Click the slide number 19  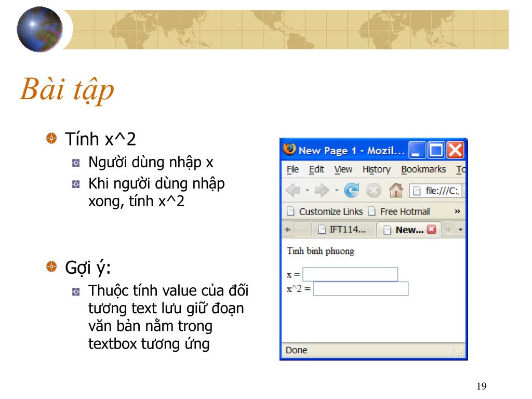tap(482, 386)
